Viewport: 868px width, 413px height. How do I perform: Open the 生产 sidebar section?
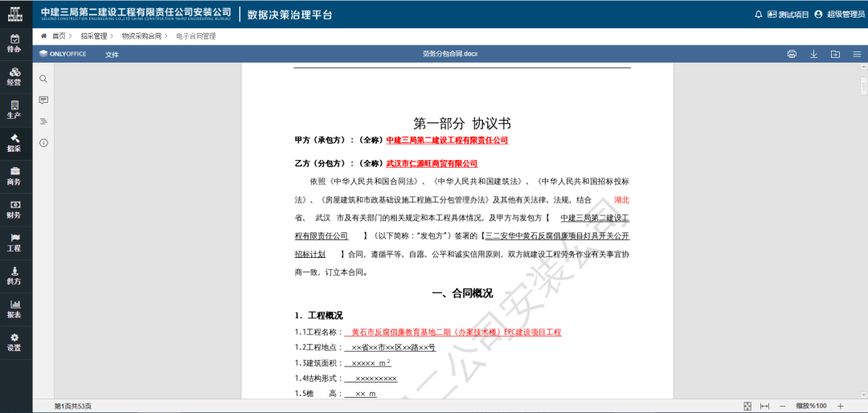tap(15, 110)
